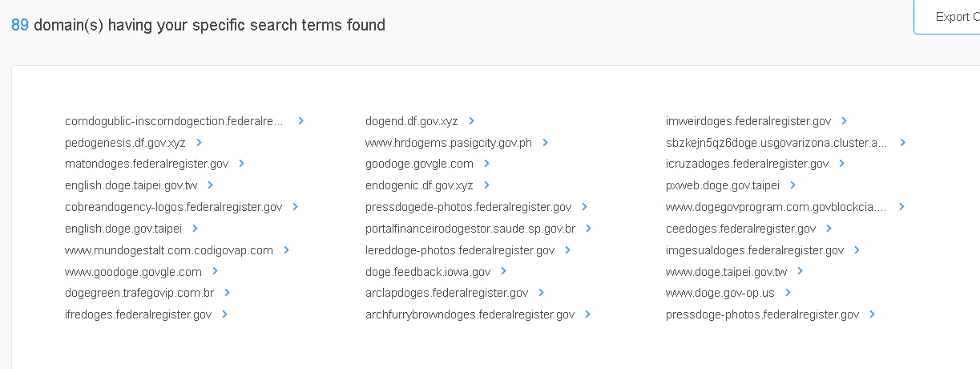This screenshot has width=980, height=369.
Task: Open matondoges.federalregister.gov domain link
Action: [147, 164]
